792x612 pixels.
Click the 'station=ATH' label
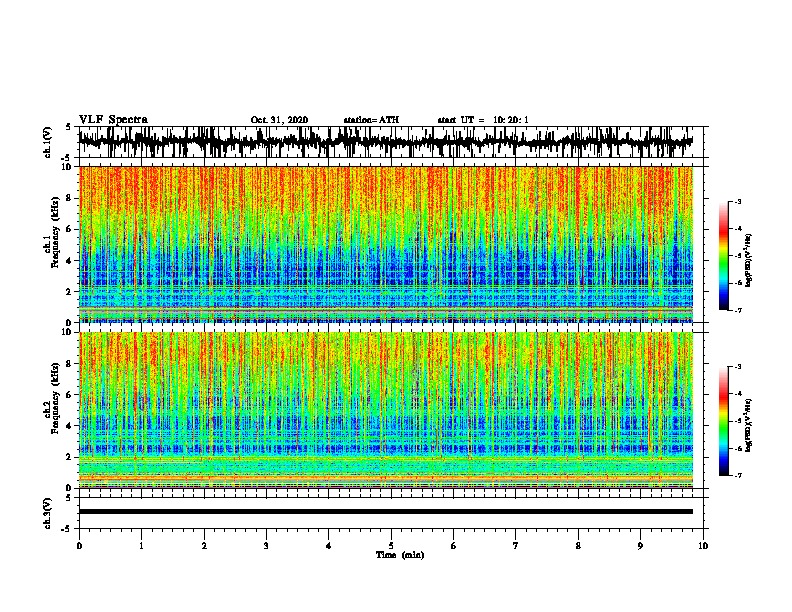[x=371, y=120]
